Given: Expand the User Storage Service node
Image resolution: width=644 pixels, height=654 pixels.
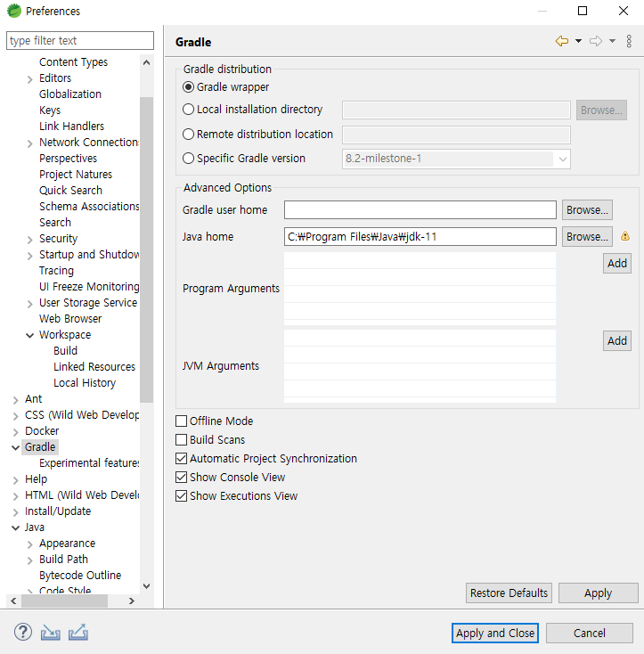Looking at the screenshot, I should (x=29, y=304).
